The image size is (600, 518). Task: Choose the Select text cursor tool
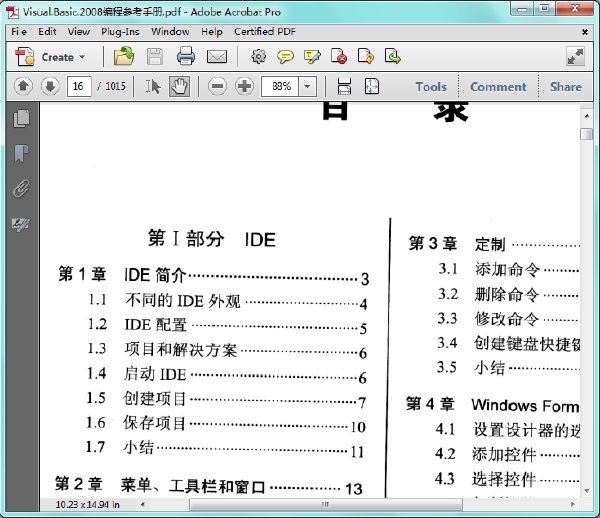click(153, 86)
